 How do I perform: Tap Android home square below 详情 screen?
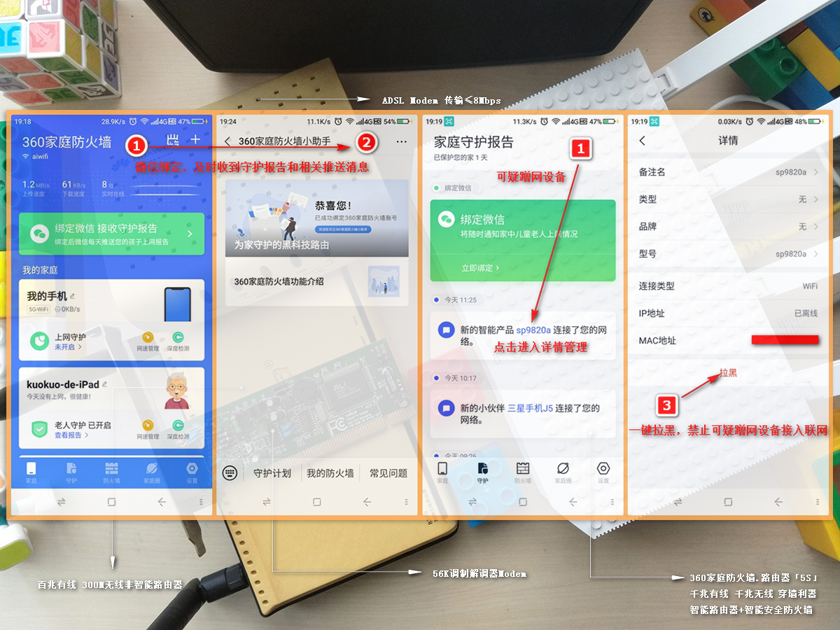(x=728, y=502)
